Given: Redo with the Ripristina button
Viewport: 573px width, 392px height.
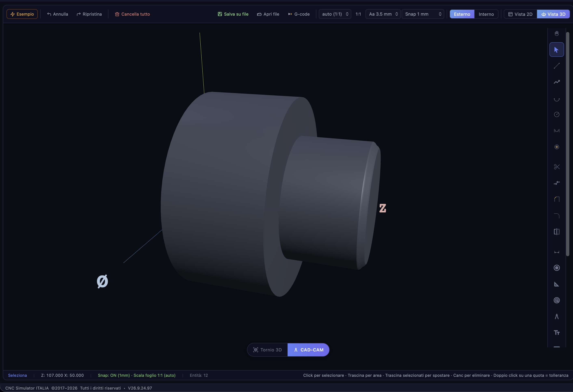Looking at the screenshot, I should [89, 14].
